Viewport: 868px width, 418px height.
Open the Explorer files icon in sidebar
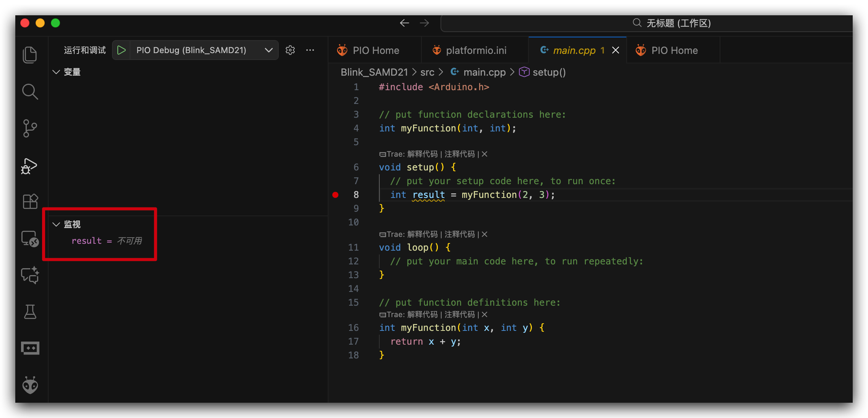(30, 55)
